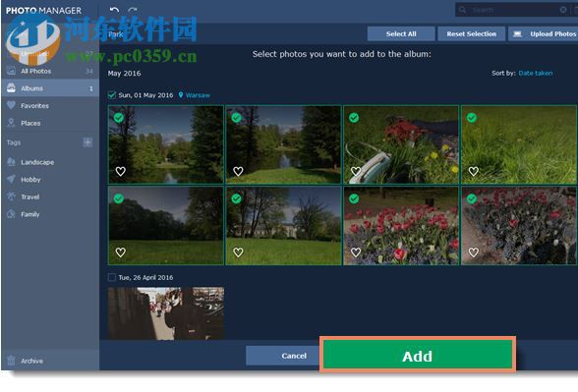Click the redo arrow icon
The height and width of the screenshot is (392, 578).
click(x=133, y=10)
